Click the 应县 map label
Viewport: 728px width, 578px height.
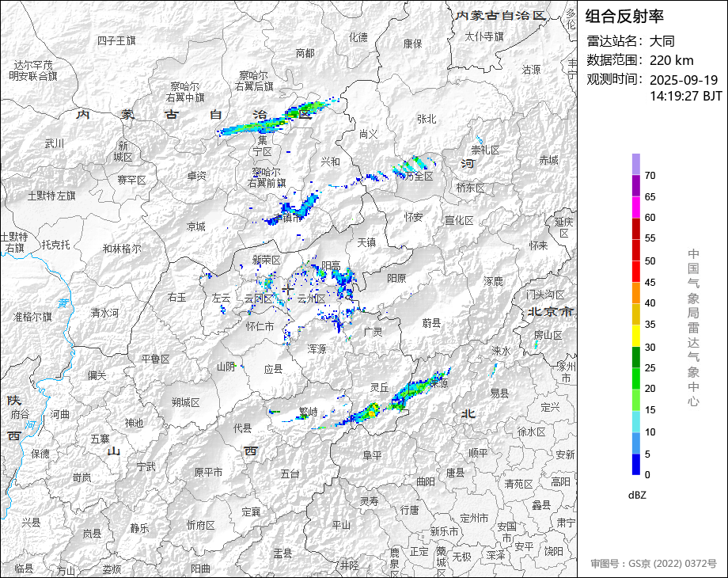[x=273, y=370]
